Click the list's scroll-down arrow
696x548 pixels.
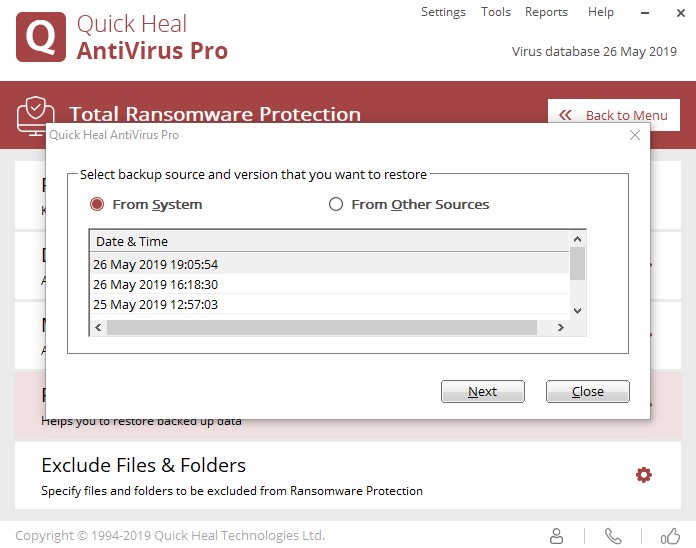pos(577,311)
